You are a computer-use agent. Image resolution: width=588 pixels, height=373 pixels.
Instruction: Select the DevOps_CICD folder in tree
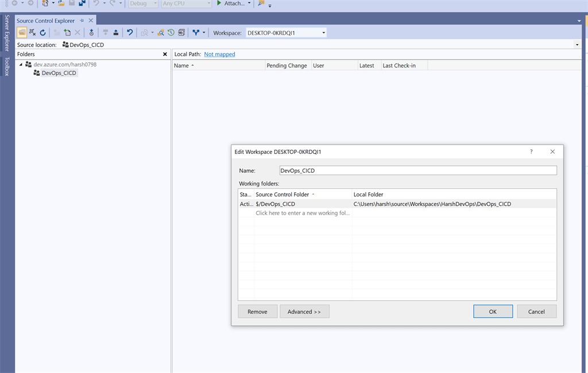point(59,73)
